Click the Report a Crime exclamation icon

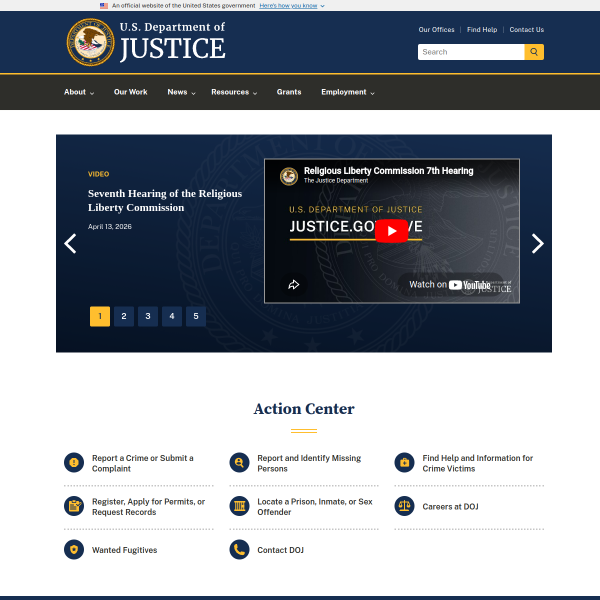[x=74, y=463]
